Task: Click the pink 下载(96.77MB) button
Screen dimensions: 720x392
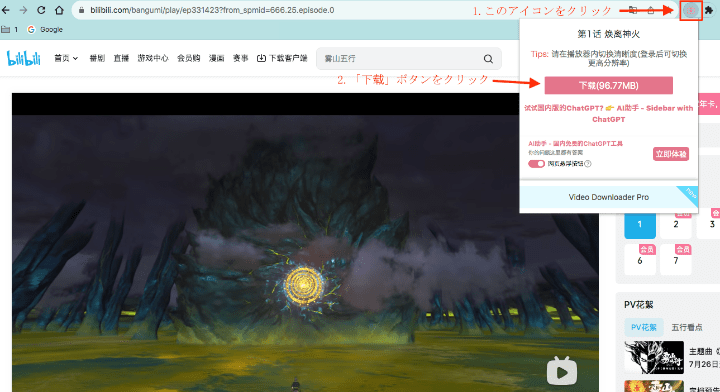Action: [x=608, y=85]
